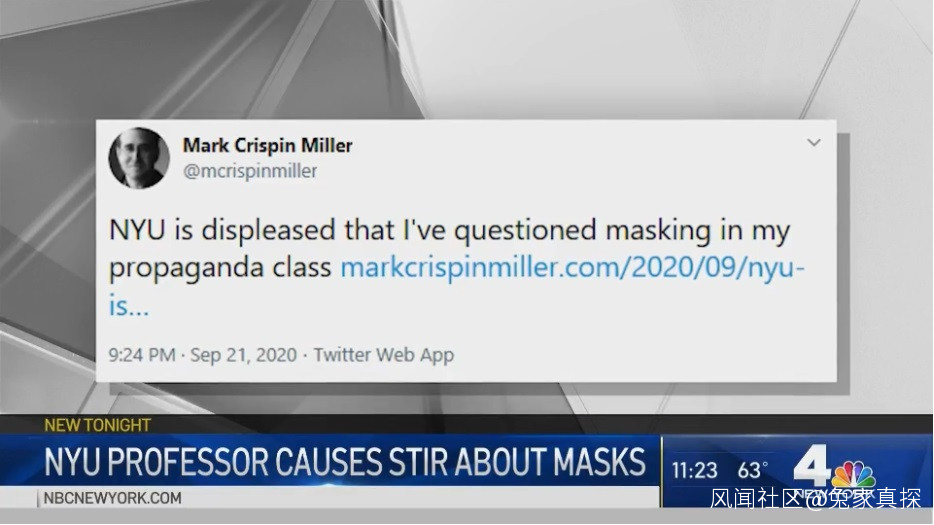Click the Sep 21, 2020 date
This screenshot has height=525, width=934.
[243, 355]
